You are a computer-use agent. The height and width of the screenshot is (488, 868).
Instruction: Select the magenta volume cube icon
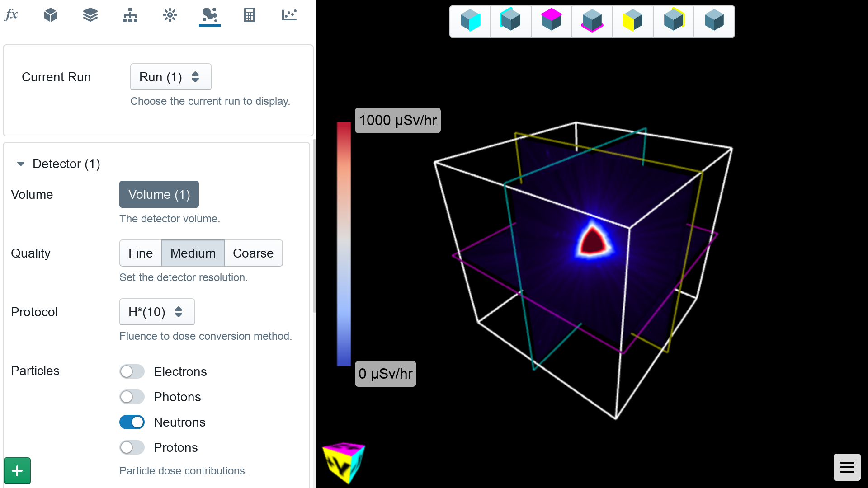tap(551, 21)
